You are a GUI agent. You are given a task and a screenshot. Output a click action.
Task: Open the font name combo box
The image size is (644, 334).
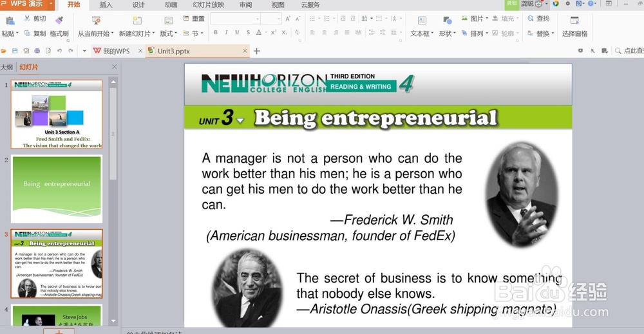coord(236,19)
